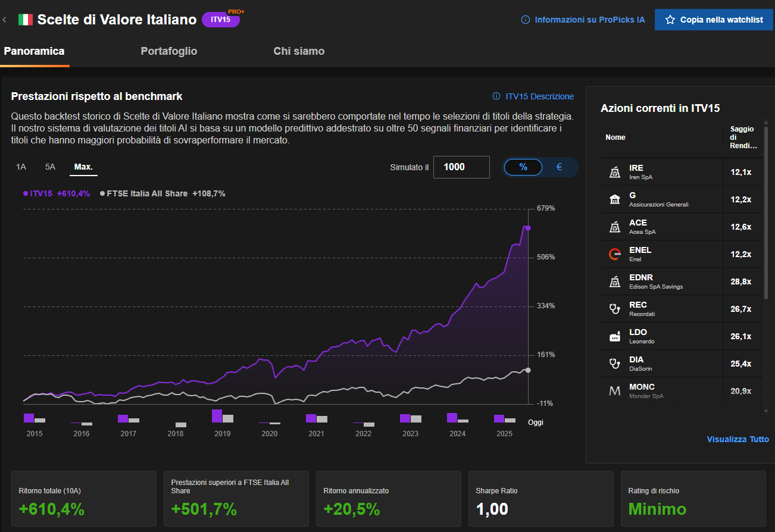Click the Assicurazioni Generali 12,2x value

pos(741,199)
